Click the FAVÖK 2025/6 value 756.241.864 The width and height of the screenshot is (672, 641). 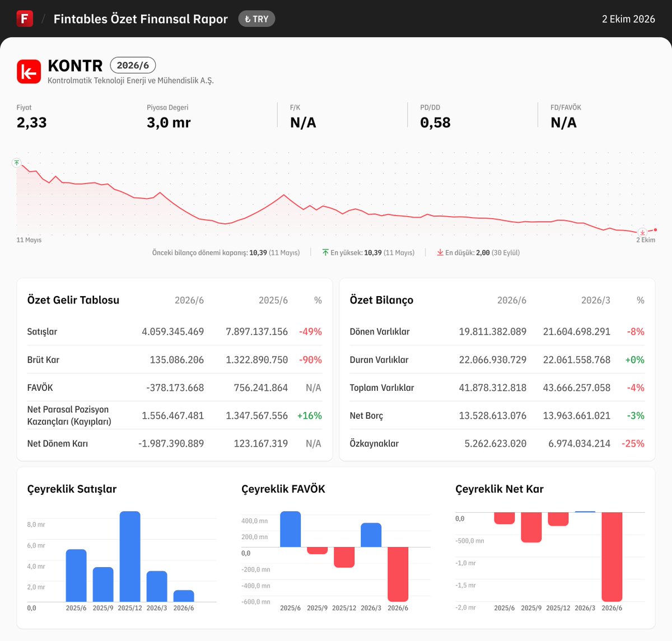tap(261, 387)
